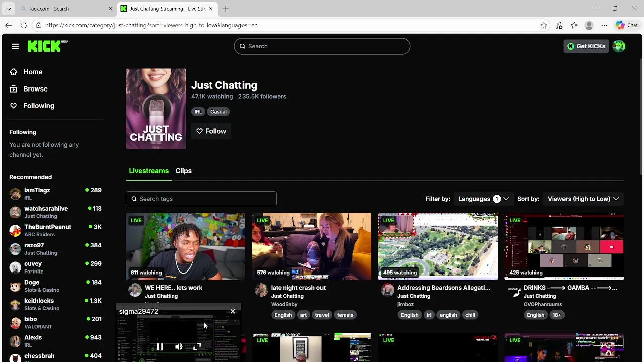Screen dimensions: 644x362
Task: Add page to favorites star
Action: [x=544, y=25]
